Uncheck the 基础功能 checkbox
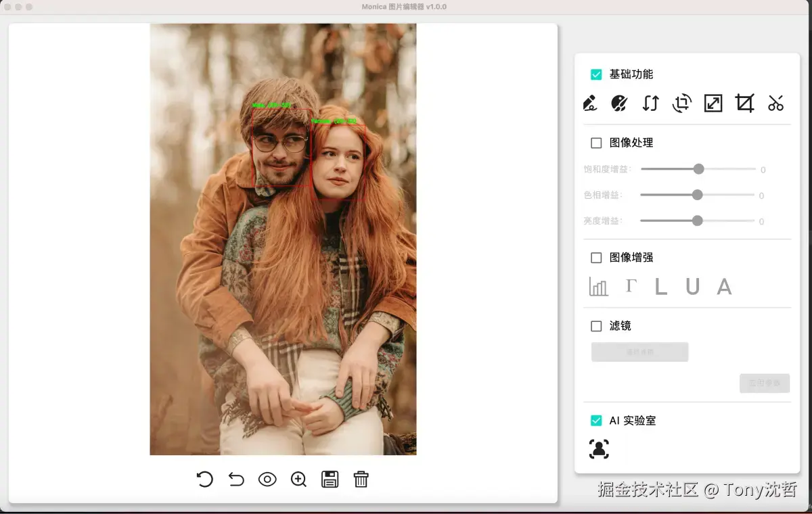 [596, 74]
